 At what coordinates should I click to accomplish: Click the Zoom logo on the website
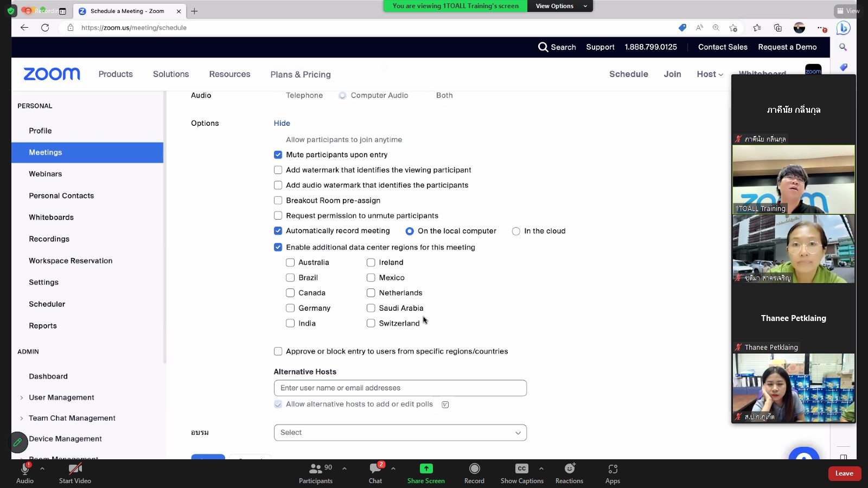pyautogui.click(x=52, y=74)
